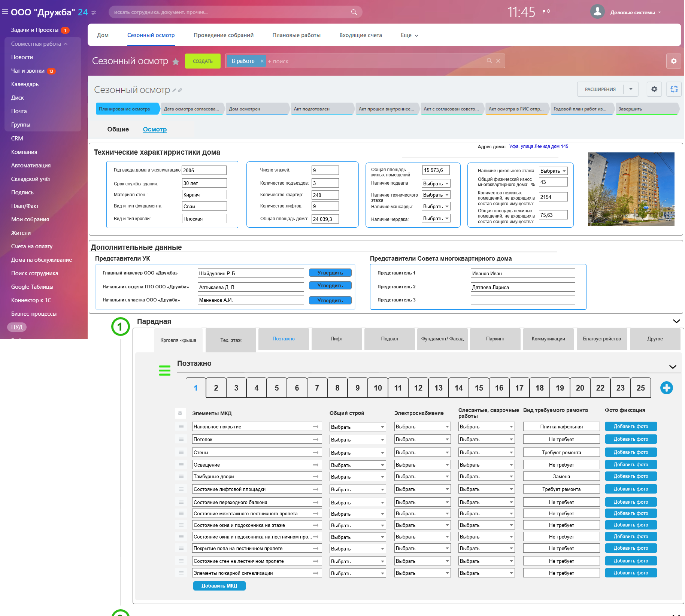Viewport: 685px width, 616px height.
Task: Open Проведение собраний tab
Action: (223, 35)
